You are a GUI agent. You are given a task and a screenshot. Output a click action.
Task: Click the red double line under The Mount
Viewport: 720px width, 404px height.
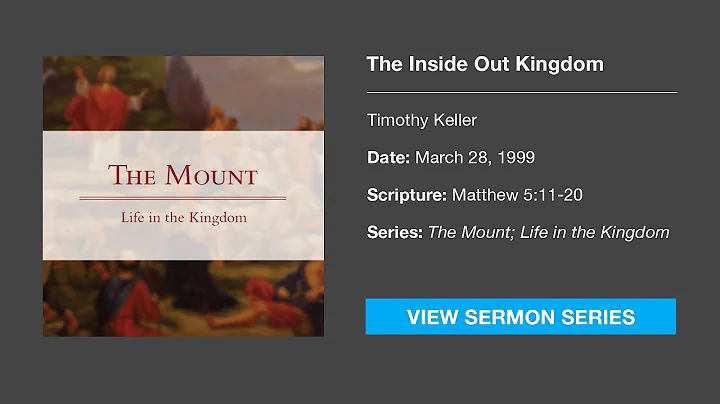(183, 198)
